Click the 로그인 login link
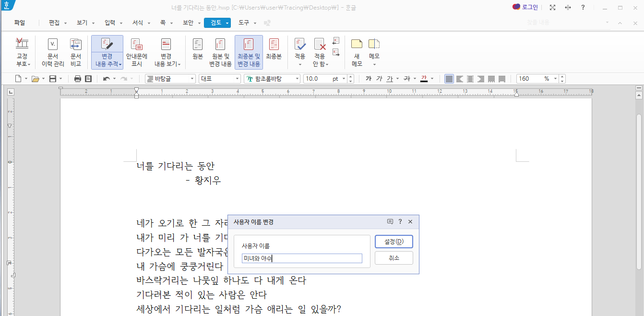Viewport: 644px width, 316px height. (525, 7)
